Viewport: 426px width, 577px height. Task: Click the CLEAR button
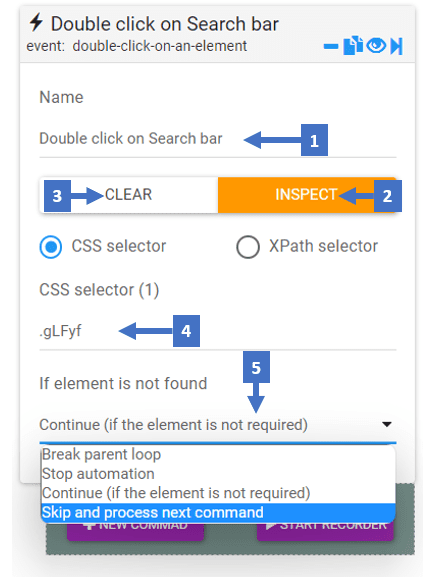click(129, 195)
